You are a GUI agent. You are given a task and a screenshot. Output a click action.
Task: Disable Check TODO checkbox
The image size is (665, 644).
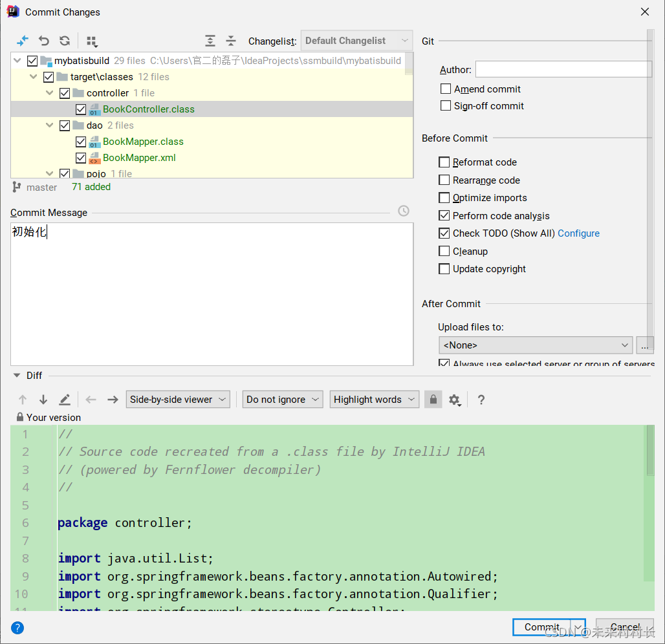coord(444,233)
